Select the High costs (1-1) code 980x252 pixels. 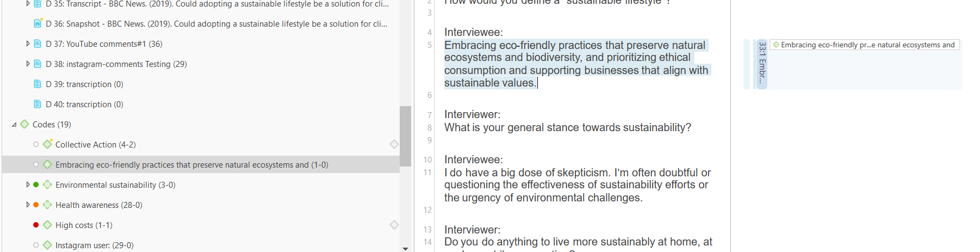coord(84,225)
